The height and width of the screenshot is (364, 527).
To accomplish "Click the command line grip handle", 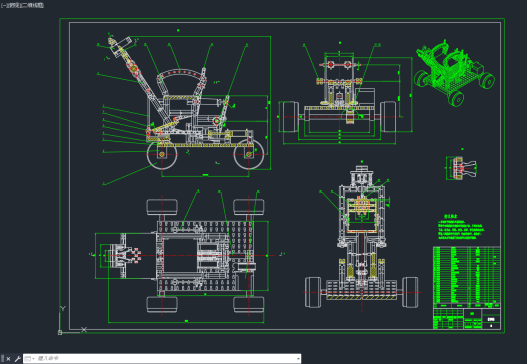I will coord(3,359).
